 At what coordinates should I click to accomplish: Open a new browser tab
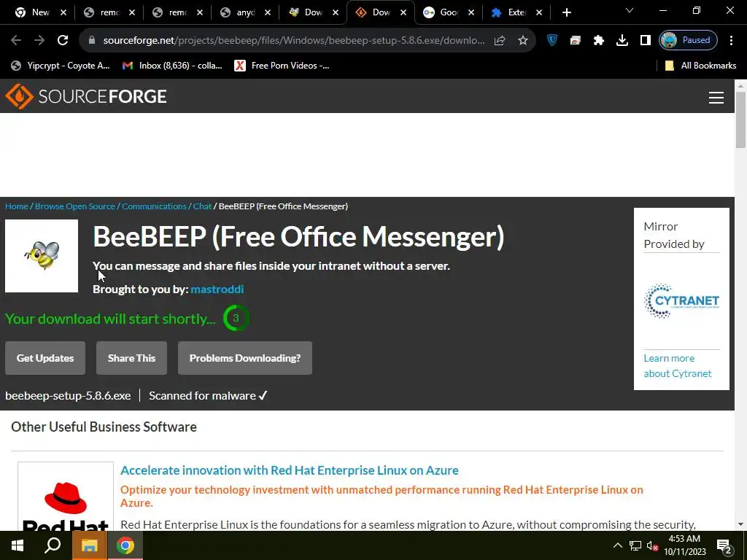point(566,12)
